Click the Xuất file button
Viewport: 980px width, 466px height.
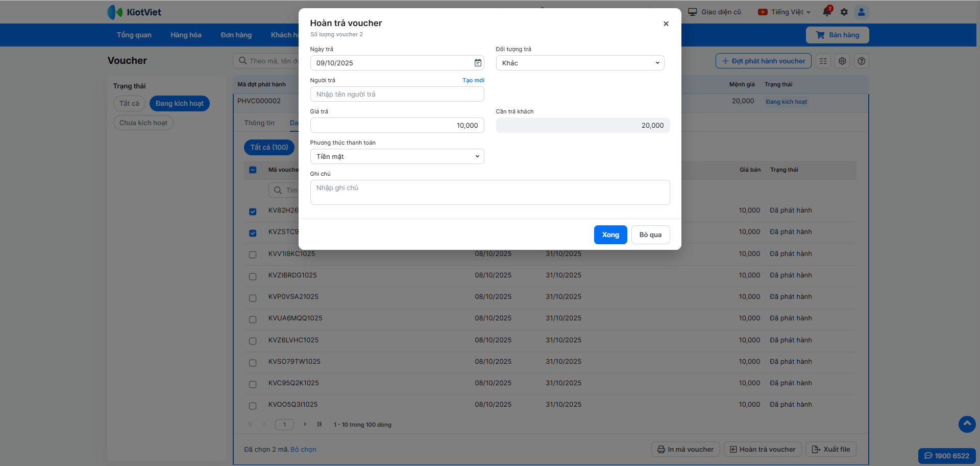831,449
